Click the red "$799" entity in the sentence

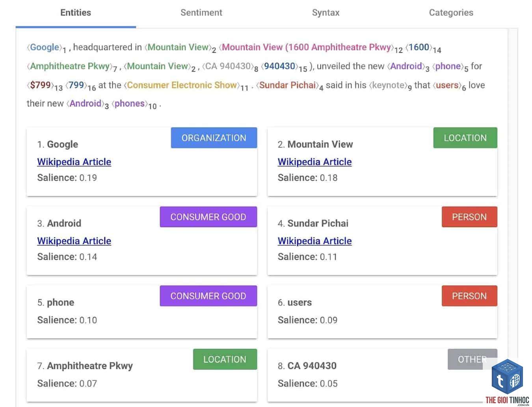41,85
